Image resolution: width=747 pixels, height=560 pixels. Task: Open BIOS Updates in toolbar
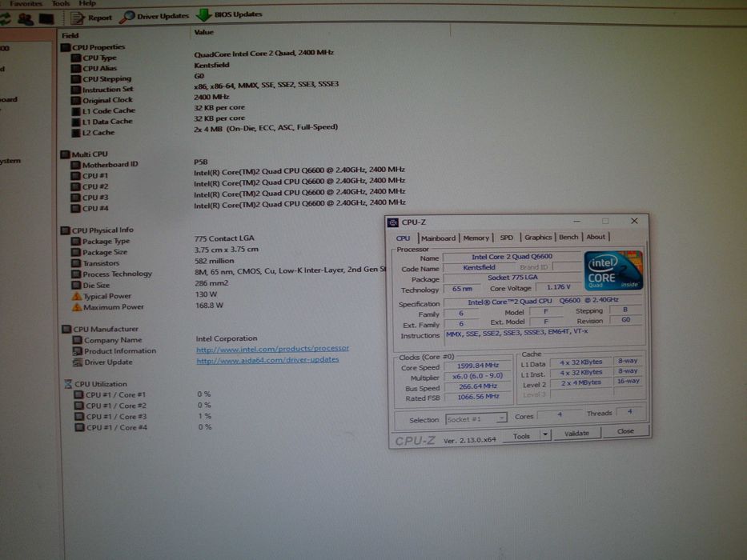click(229, 14)
